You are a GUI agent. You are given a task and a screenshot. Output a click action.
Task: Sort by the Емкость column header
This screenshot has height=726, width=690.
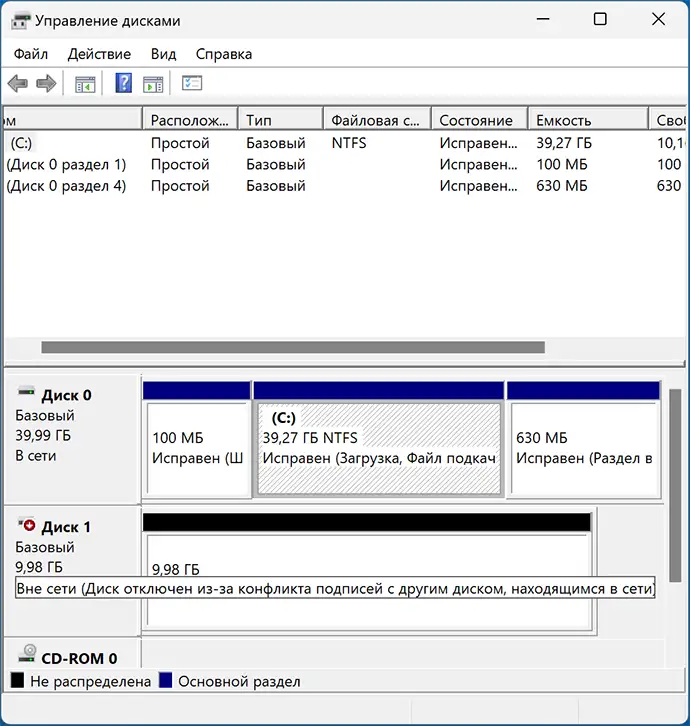click(x=588, y=120)
